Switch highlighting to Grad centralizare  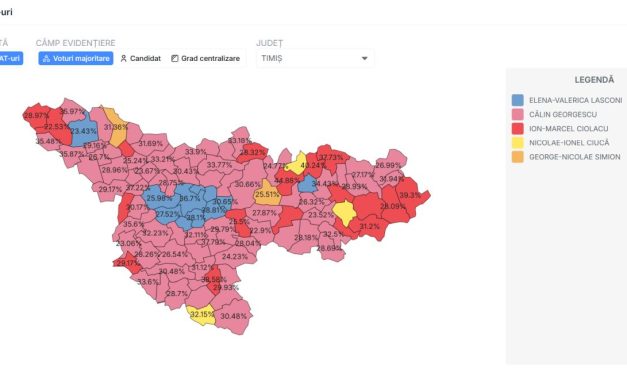click(x=206, y=58)
